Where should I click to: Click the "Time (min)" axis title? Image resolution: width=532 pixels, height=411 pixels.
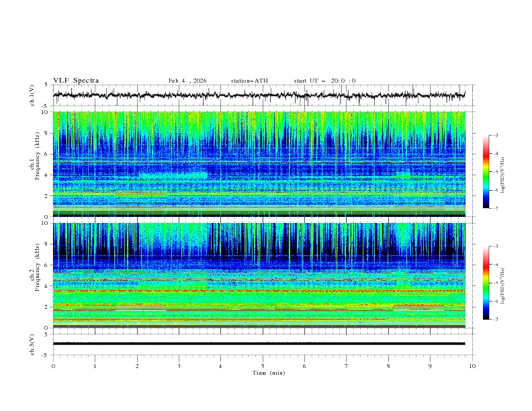269,373
